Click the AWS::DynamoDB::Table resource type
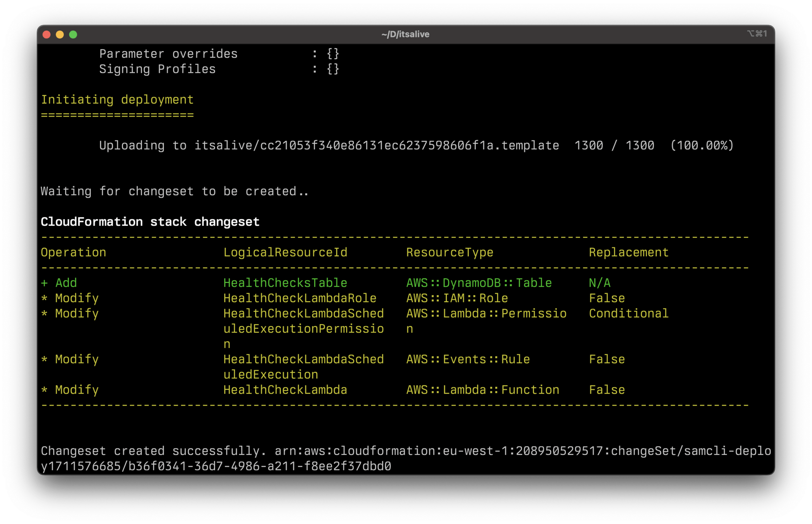Screen dimensions: 812x524 478,283
